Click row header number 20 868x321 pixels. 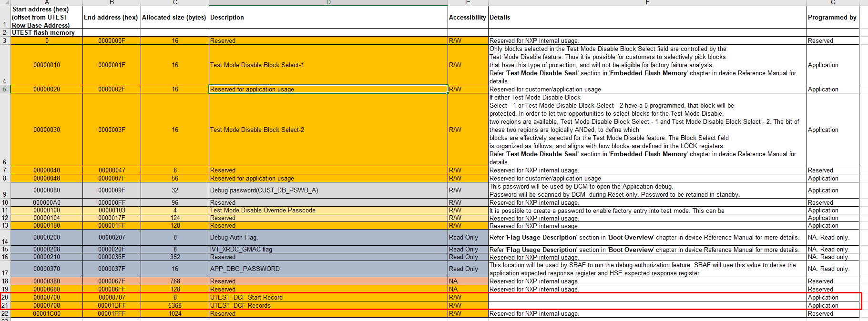(x=5, y=297)
